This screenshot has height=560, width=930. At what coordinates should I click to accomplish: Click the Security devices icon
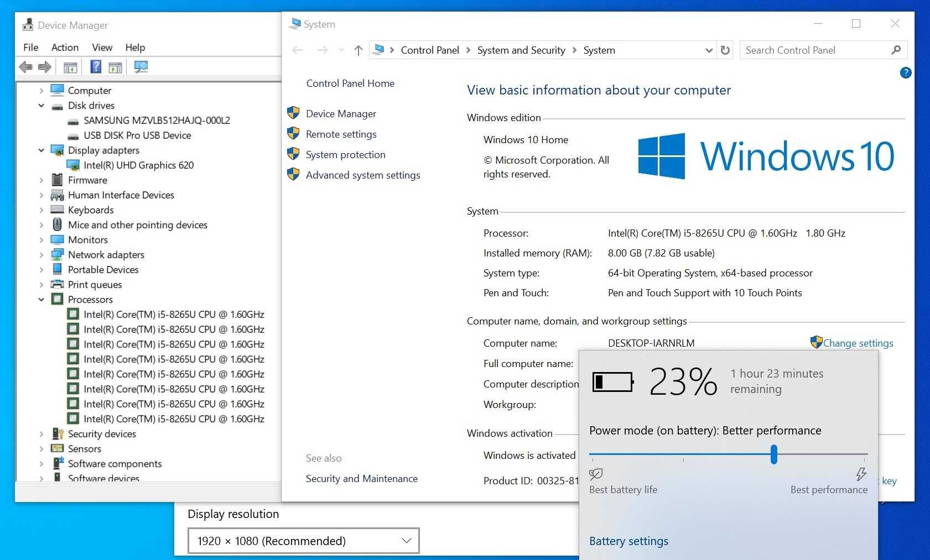click(57, 433)
